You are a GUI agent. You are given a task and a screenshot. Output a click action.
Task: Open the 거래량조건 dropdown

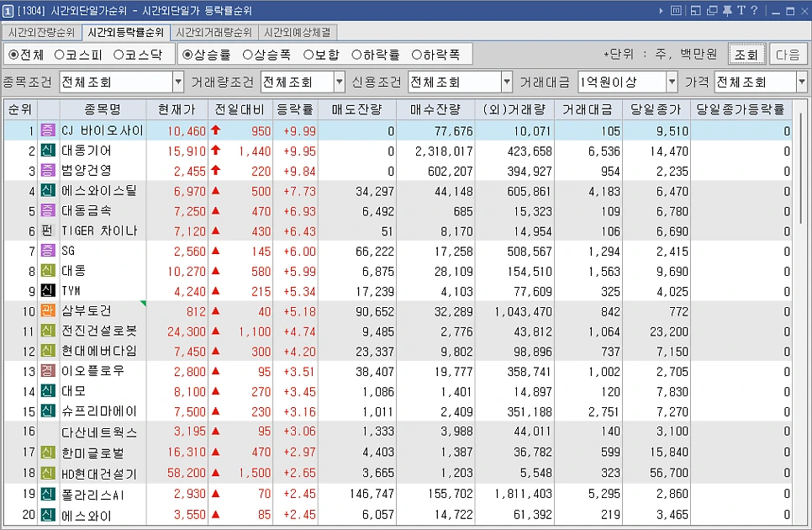340,82
